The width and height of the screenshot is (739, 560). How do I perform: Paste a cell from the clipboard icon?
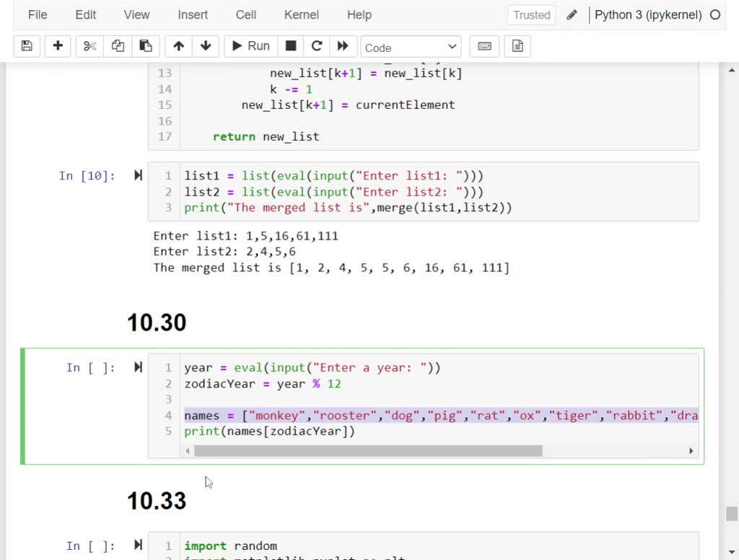pos(146,45)
